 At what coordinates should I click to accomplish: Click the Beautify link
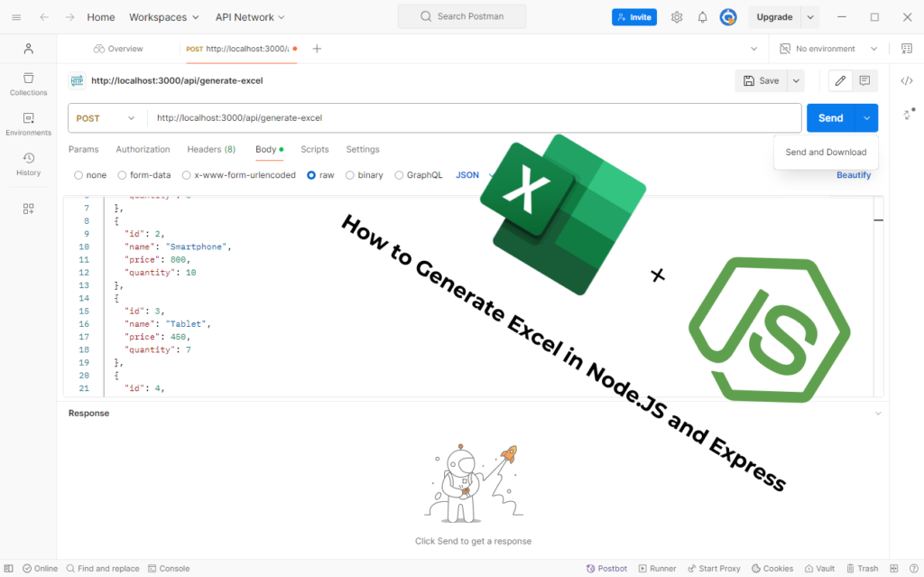coord(854,175)
